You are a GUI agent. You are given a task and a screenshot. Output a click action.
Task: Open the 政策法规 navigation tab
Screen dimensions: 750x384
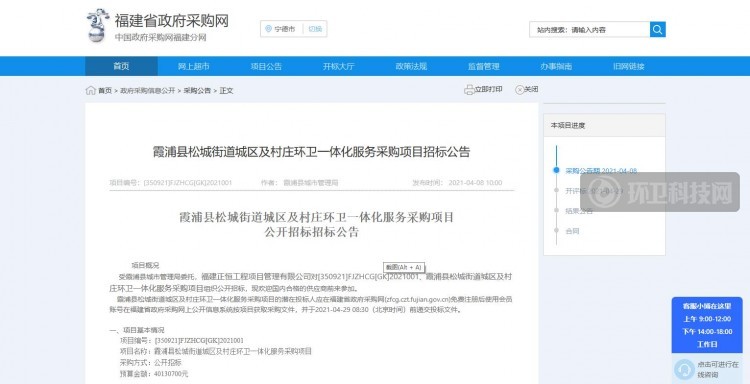point(411,66)
